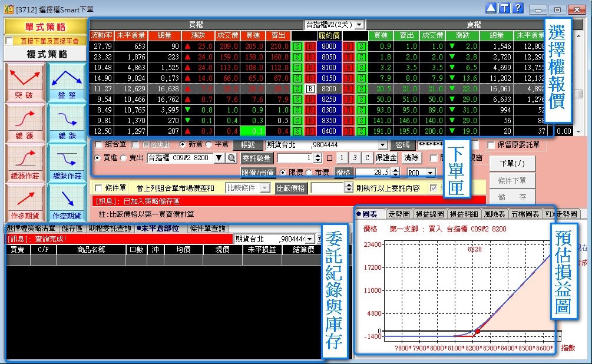
Task: Pick the 緩跌作莊 strategy icon
Action: 67,164
